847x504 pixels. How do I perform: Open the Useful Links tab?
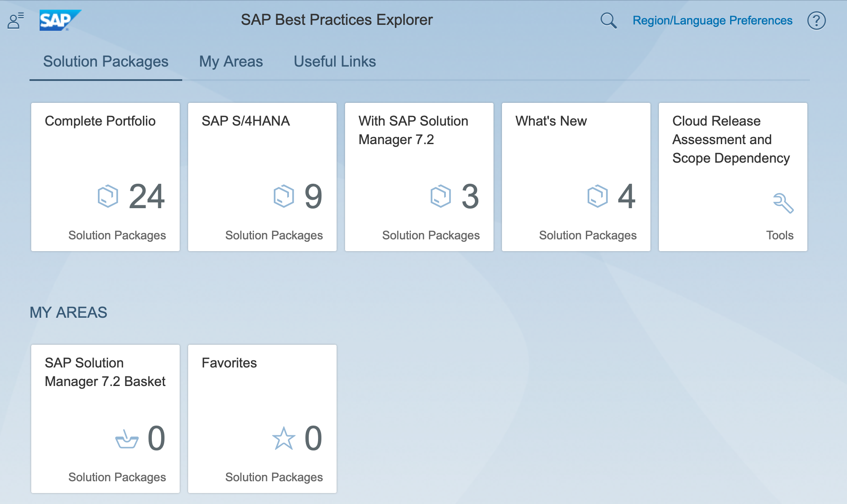point(334,62)
